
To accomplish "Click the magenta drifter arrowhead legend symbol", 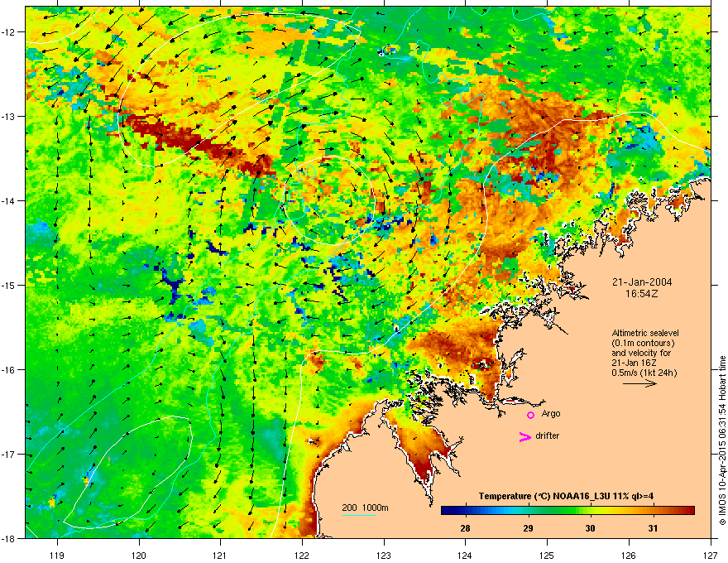I will tap(525, 436).
